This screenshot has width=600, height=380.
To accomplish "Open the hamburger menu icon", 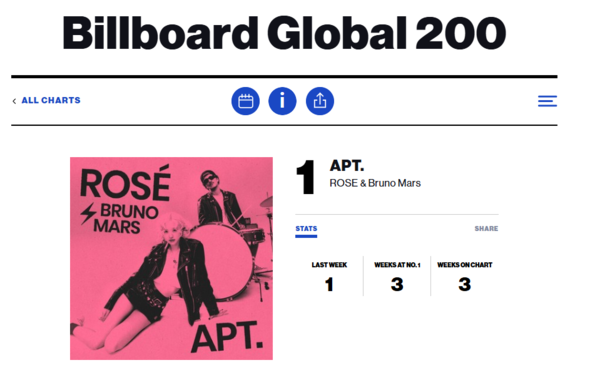I will 547,101.
